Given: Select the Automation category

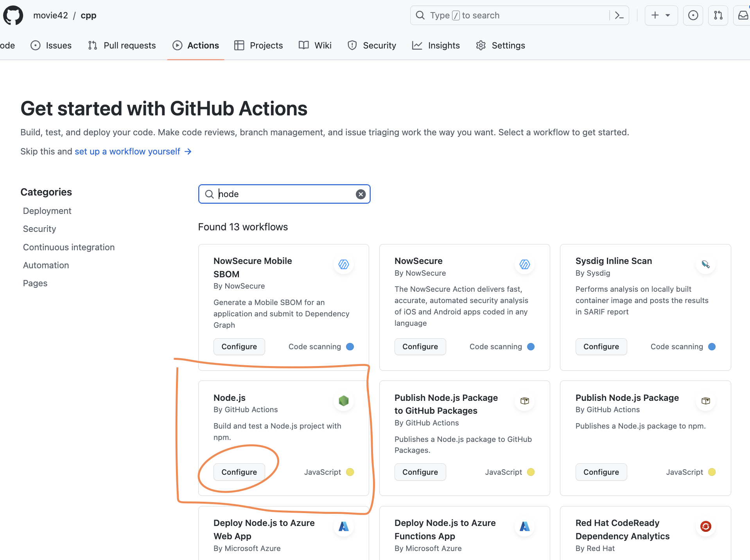Looking at the screenshot, I should click(46, 265).
